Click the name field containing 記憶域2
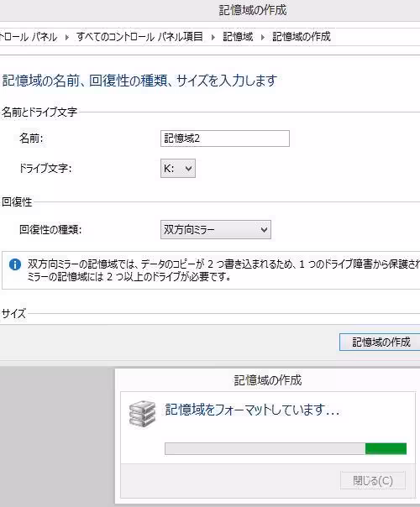The width and height of the screenshot is (420, 507). [225, 139]
